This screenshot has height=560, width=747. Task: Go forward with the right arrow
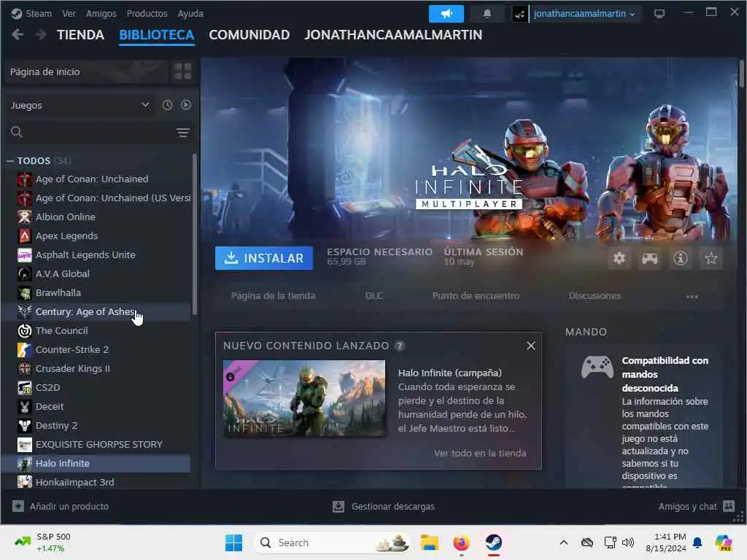tap(41, 35)
